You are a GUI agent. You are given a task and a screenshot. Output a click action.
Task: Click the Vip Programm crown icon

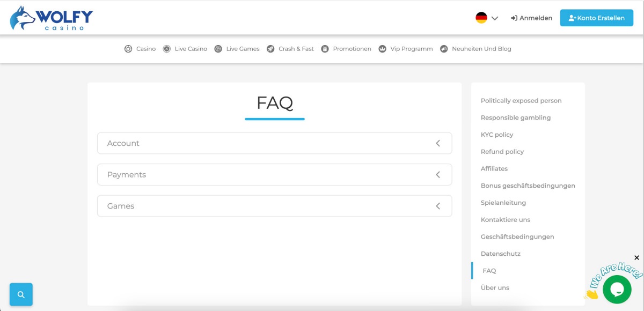[x=382, y=49]
